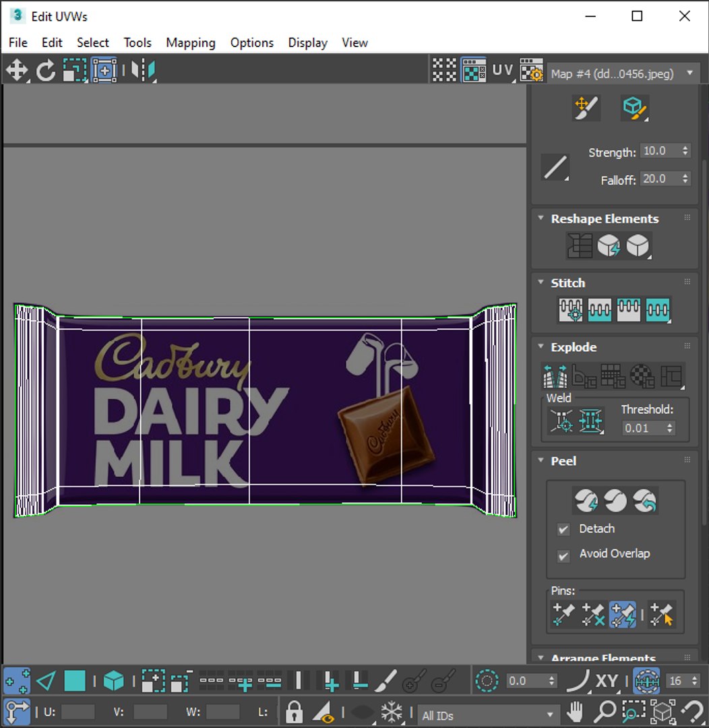709x728 pixels.
Task: Toggle the checker pattern display icon
Action: tap(444, 71)
